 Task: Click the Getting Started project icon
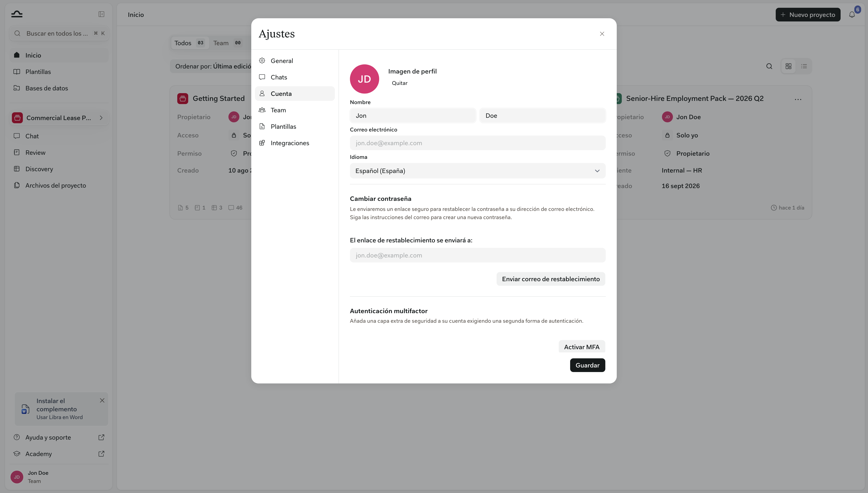[183, 99]
